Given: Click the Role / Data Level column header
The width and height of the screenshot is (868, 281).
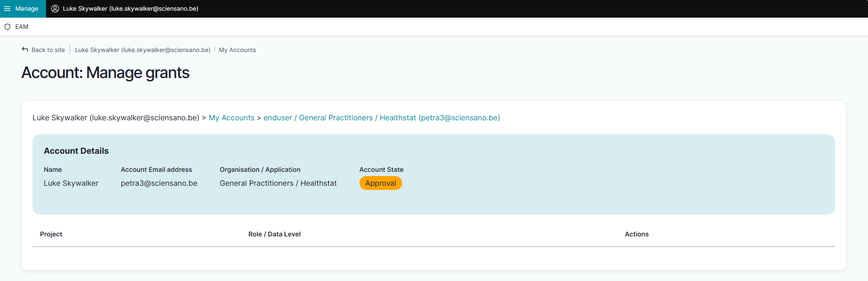Looking at the screenshot, I should 274,235.
